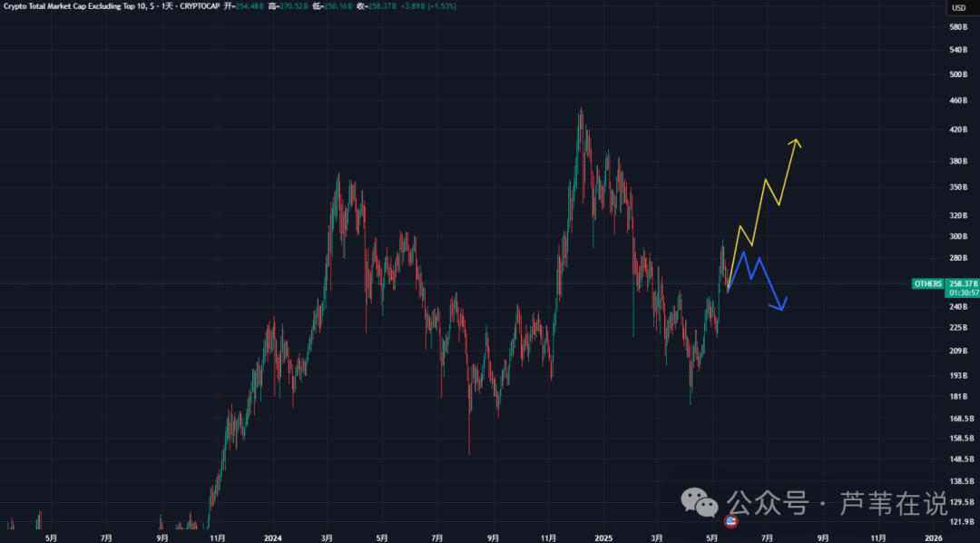
Task: Click the 380 B price axis label
Action: (x=959, y=162)
